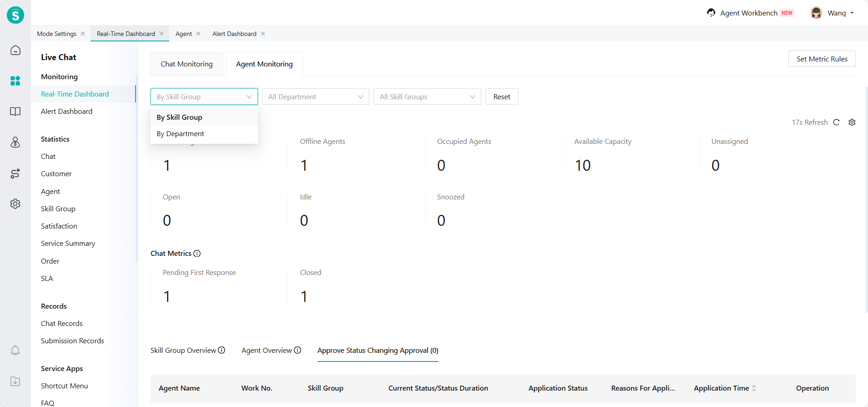Click the Reset button

click(502, 97)
